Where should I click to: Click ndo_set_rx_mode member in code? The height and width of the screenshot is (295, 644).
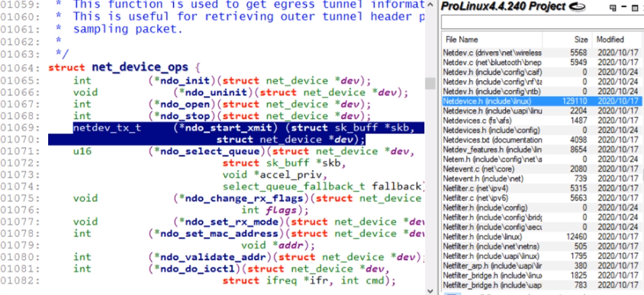point(232,222)
